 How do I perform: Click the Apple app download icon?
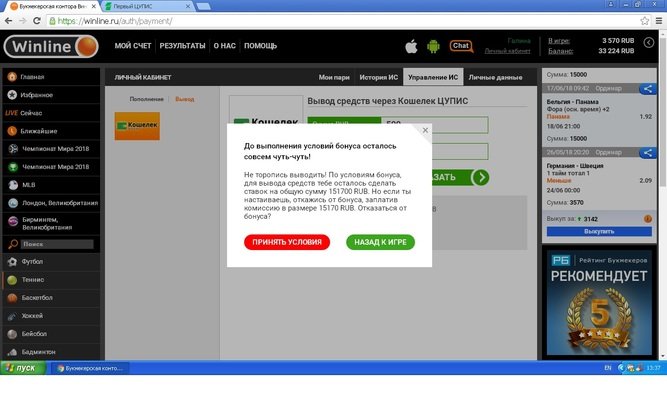410,46
